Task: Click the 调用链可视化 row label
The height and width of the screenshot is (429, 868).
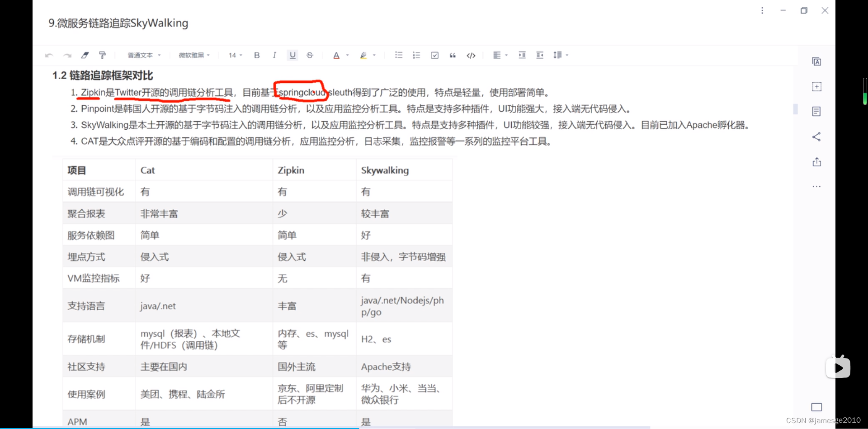Action: (x=96, y=192)
